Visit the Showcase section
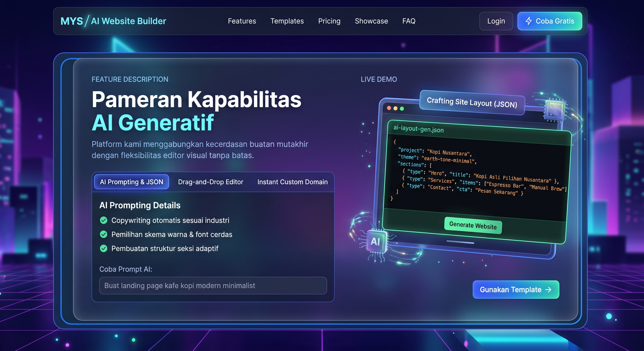Viewport: 644px width, 351px height. tap(371, 21)
